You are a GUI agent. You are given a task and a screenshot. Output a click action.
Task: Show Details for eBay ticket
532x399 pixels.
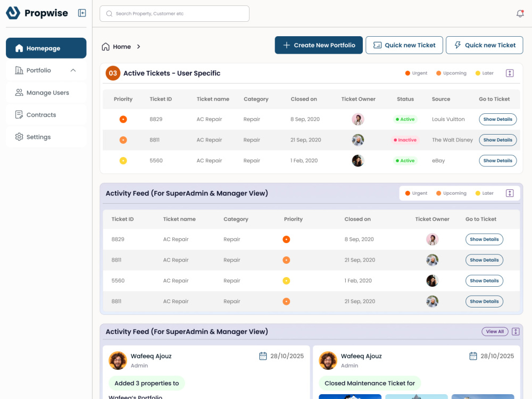(x=498, y=161)
